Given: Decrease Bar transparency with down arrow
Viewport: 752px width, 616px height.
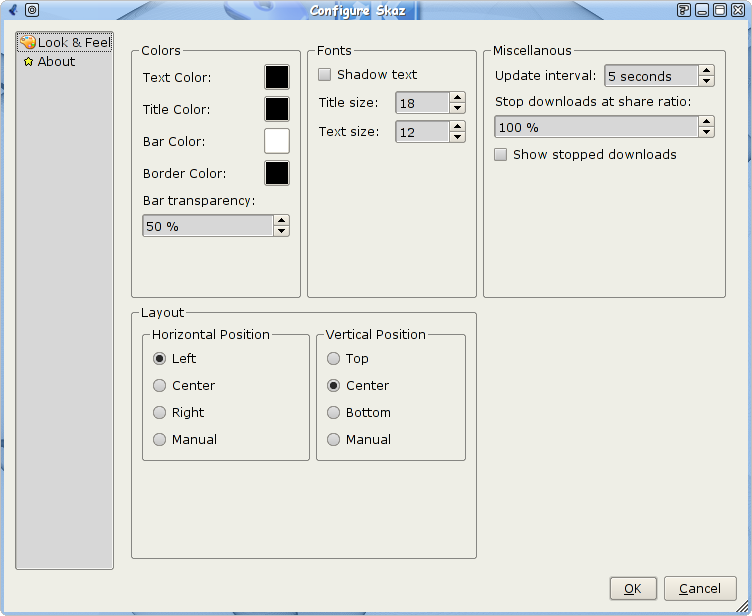Looking at the screenshot, I should [x=282, y=231].
